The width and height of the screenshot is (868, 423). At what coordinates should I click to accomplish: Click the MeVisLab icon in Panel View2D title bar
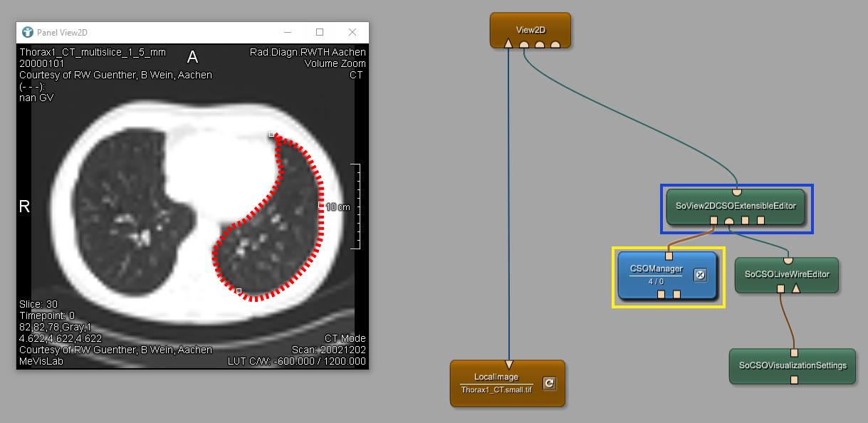click(x=27, y=32)
